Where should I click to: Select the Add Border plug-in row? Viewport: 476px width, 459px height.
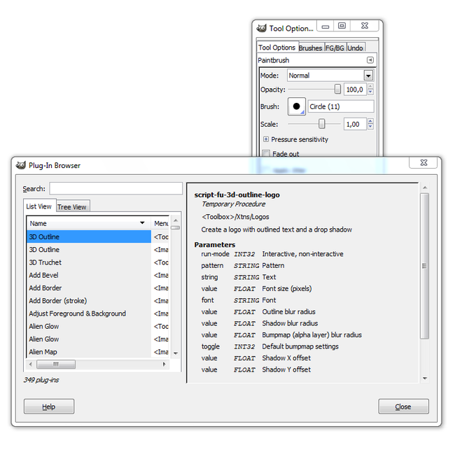click(x=98, y=288)
